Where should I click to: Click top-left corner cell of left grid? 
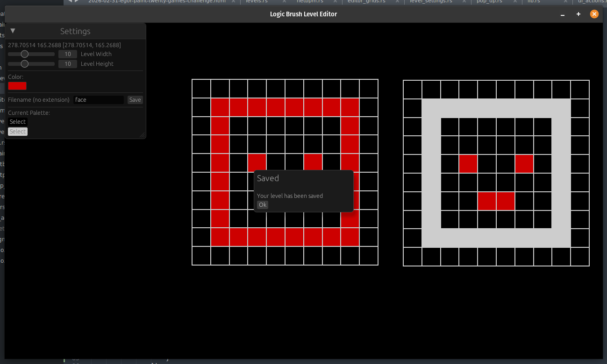(x=201, y=89)
